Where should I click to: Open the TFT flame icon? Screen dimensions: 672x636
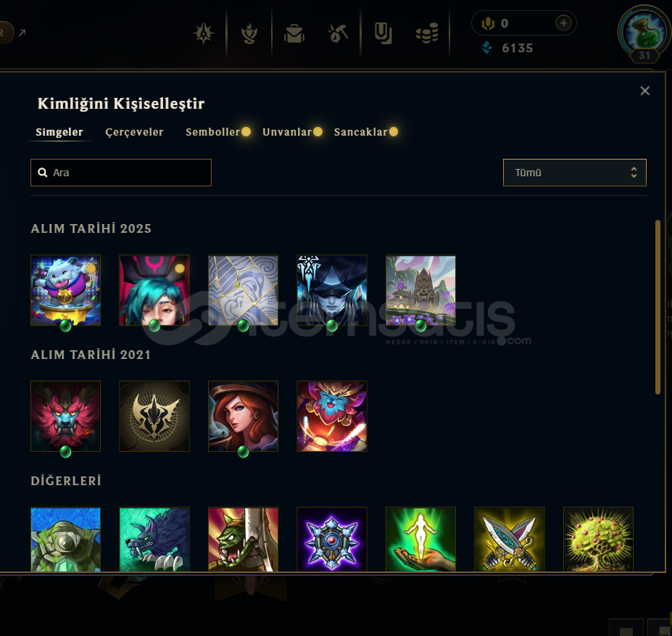(249, 33)
